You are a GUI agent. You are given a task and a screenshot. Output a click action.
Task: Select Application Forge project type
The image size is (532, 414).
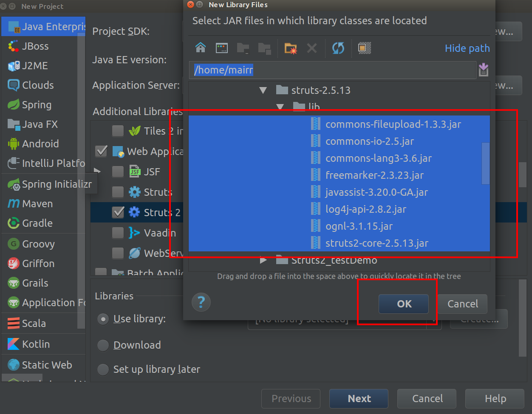[43, 303]
